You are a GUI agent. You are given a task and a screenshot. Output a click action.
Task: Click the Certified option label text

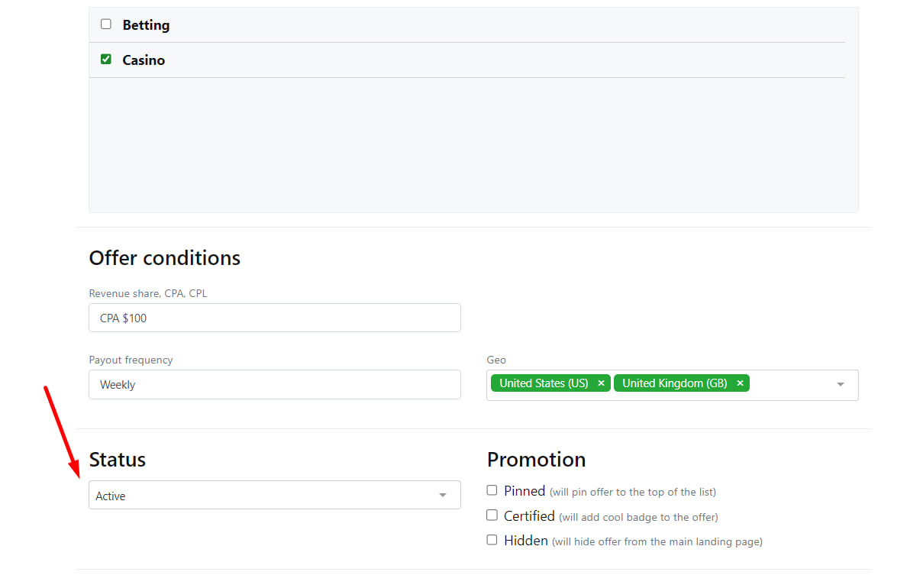529,516
